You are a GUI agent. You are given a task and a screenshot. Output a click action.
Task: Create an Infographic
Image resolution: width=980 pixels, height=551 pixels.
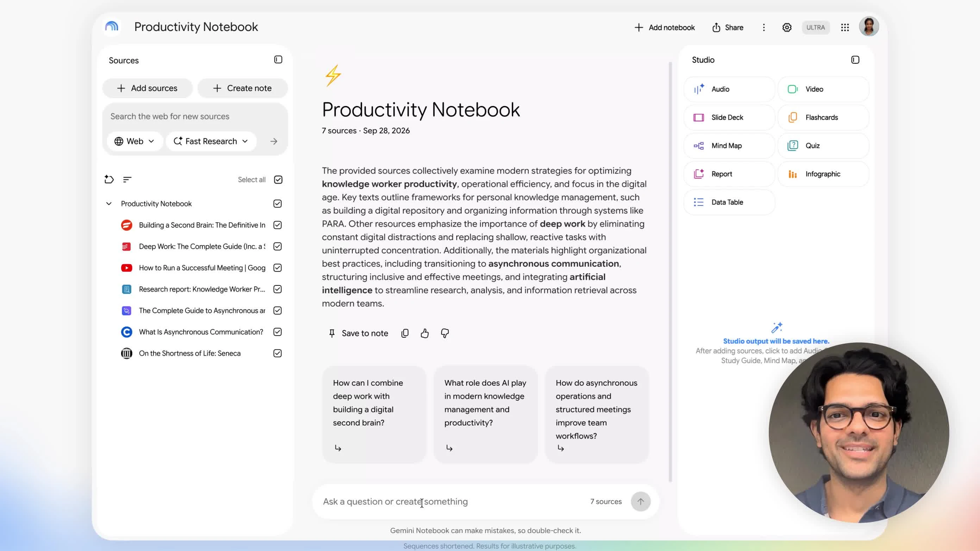[823, 174]
